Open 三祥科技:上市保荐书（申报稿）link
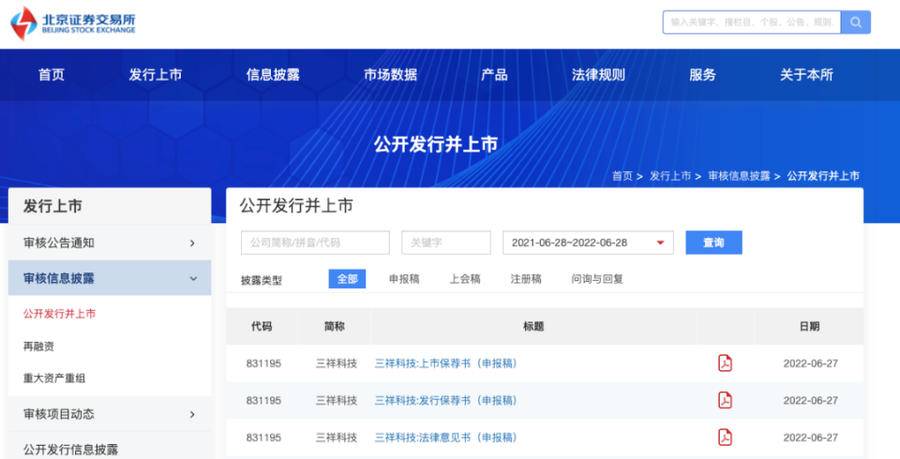This screenshot has height=459, width=900. tap(446, 363)
